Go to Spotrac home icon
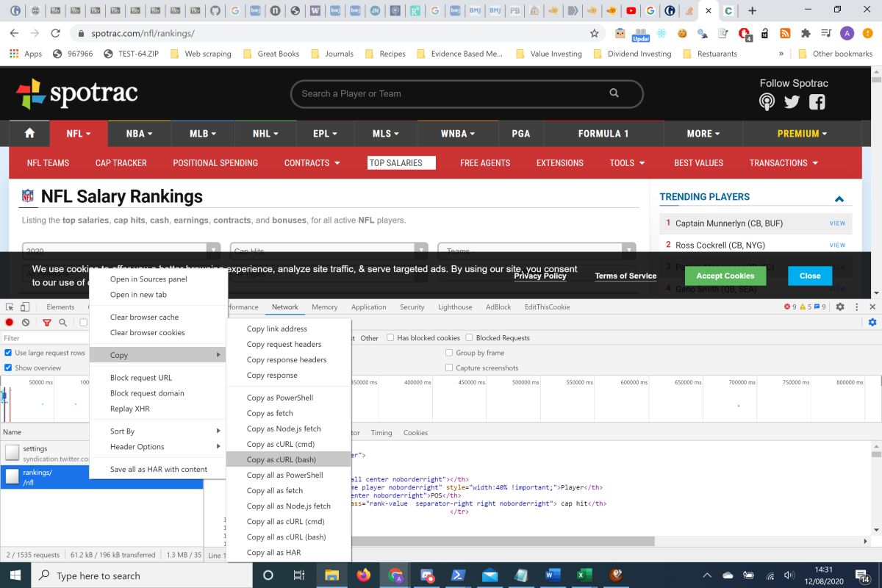Screen dimensions: 882x588 pyautogui.click(x=29, y=133)
